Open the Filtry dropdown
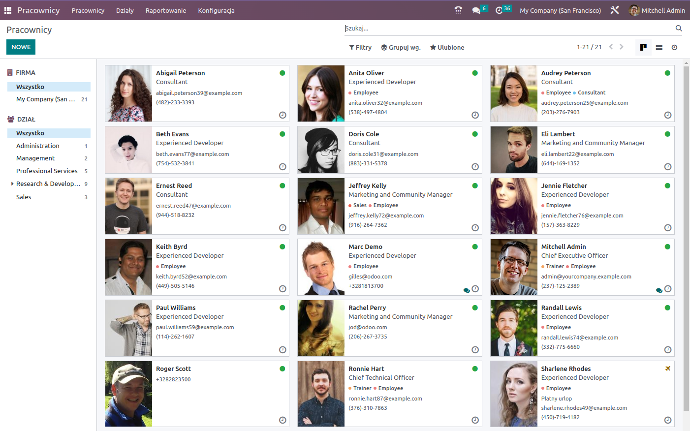This screenshot has width=690, height=431. tap(360, 47)
